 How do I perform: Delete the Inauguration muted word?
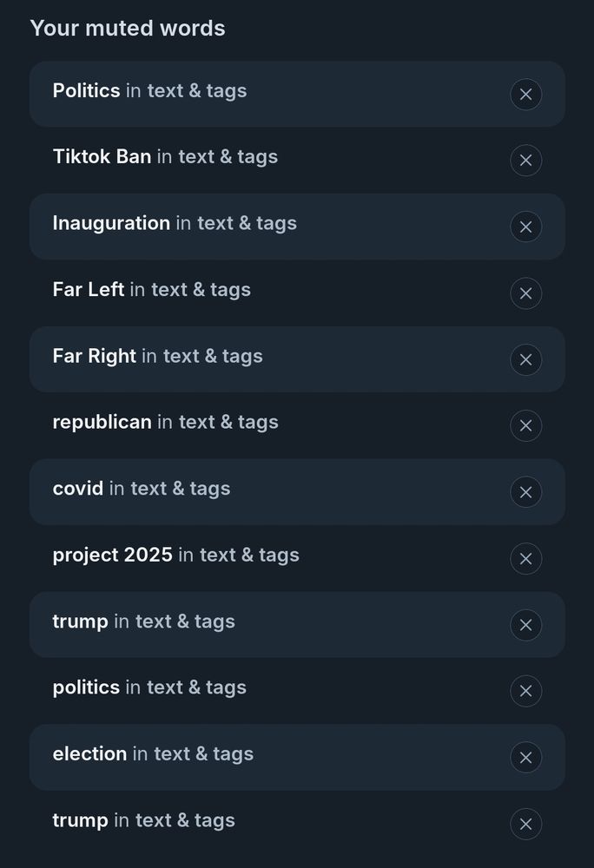point(525,227)
